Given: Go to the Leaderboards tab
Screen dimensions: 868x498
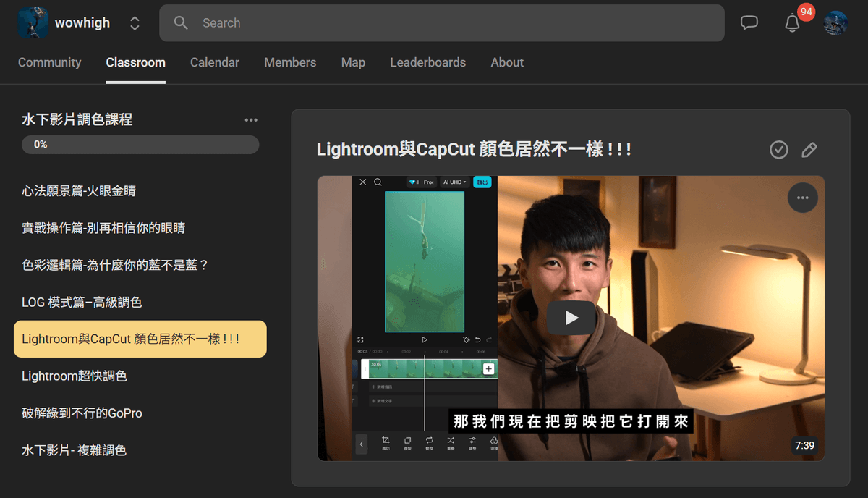Looking at the screenshot, I should tap(427, 62).
